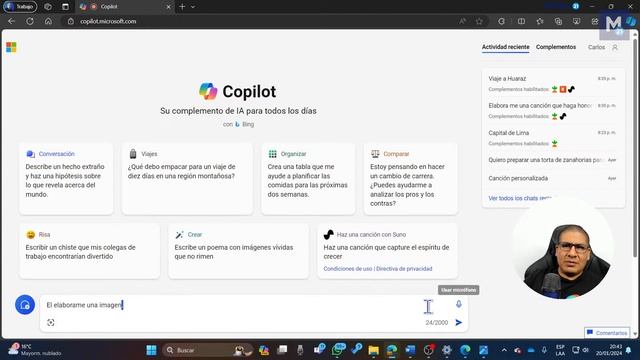Reload the page with the refresh icon
Screen dimensions: 640x360
click(x=30, y=21)
